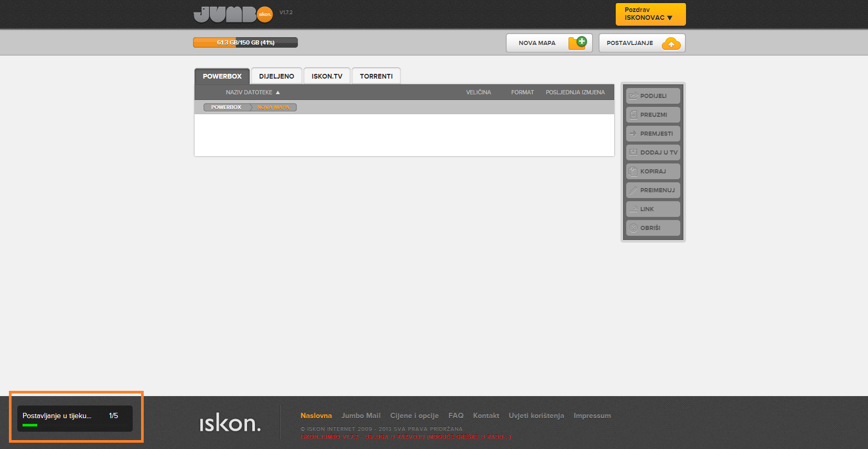Click the PREUZMI download icon
This screenshot has width=868, height=449.
coord(634,115)
